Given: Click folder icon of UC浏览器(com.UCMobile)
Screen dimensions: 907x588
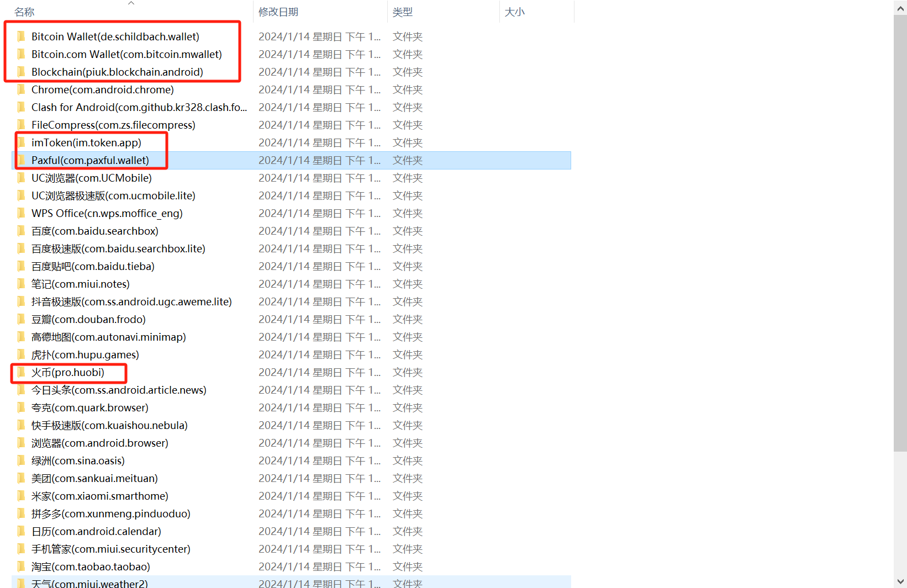Looking at the screenshot, I should (x=21, y=178).
